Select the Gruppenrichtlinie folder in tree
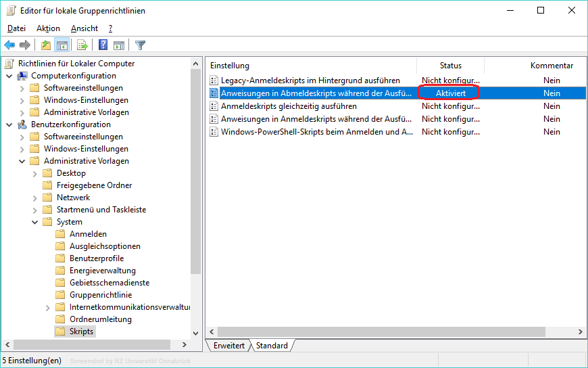 pyautogui.click(x=100, y=295)
